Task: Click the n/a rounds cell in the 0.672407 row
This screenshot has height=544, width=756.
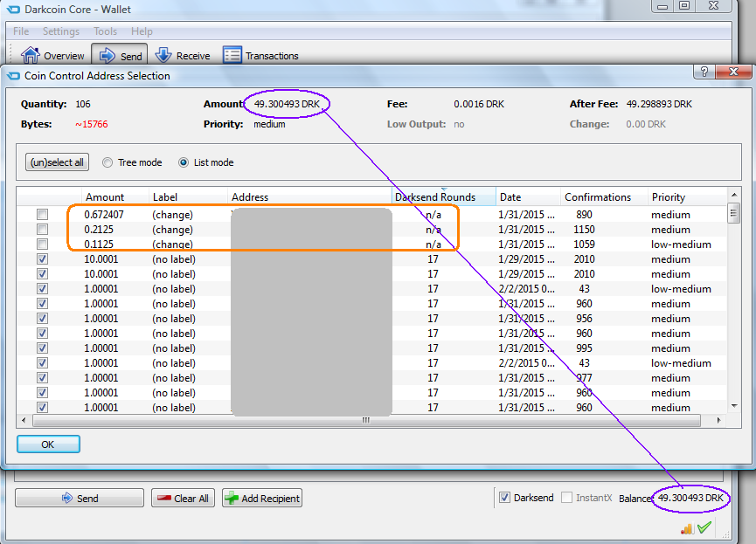Action: click(x=433, y=215)
